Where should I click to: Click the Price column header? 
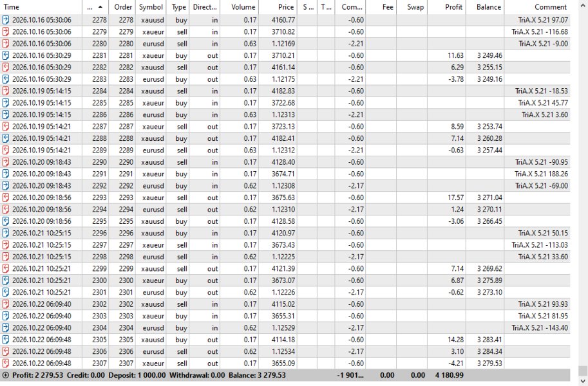pyautogui.click(x=278, y=6)
